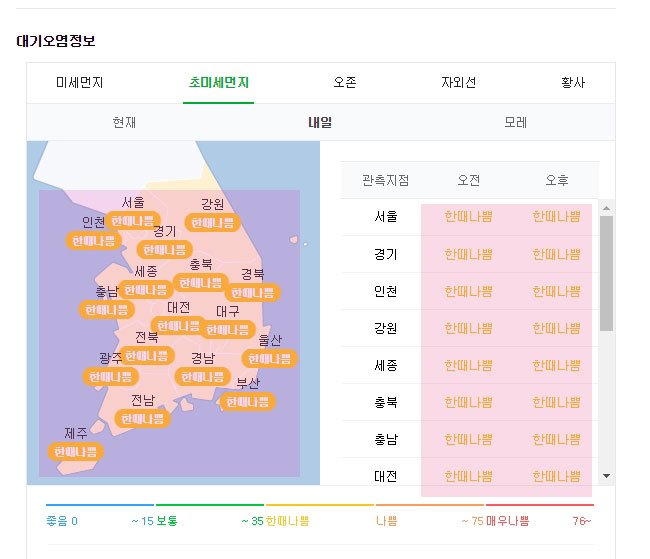Click 대전 in the station table
Screen dimensions: 650x559
386,476
